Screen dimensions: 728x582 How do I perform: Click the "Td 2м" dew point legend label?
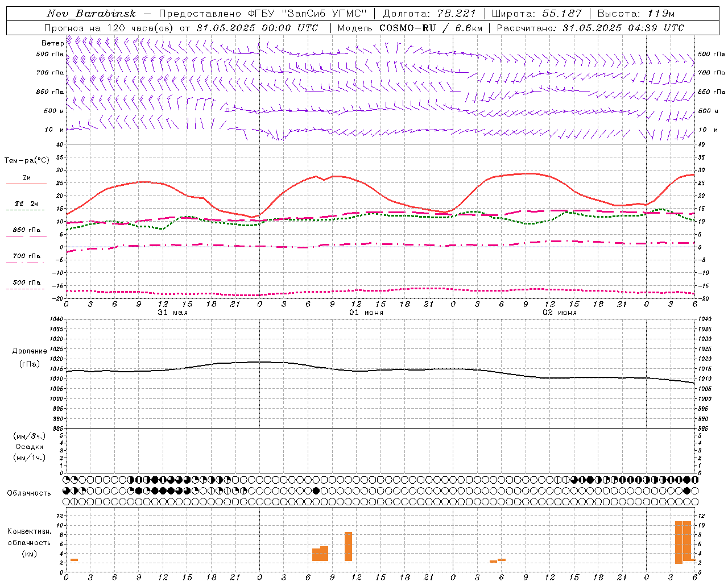pos(26,203)
